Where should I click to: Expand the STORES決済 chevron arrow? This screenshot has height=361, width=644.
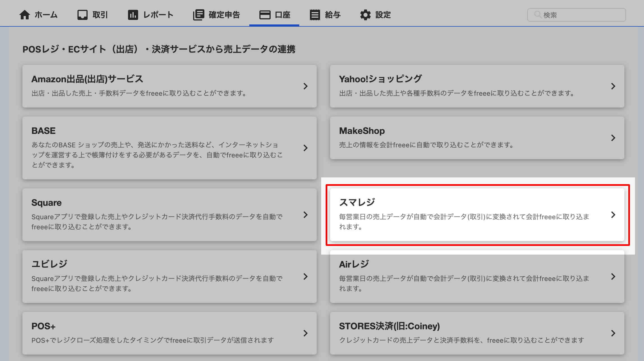coord(613,333)
